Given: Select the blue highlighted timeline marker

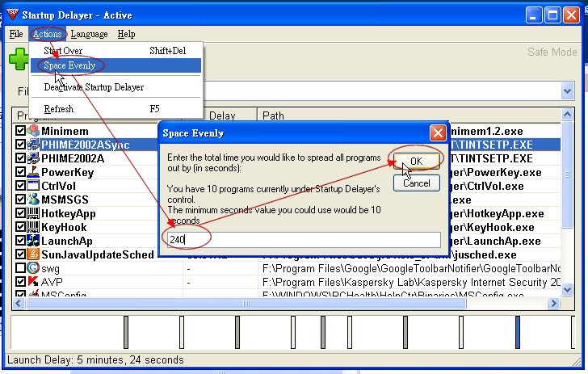Looking at the screenshot, I should click(x=518, y=332).
